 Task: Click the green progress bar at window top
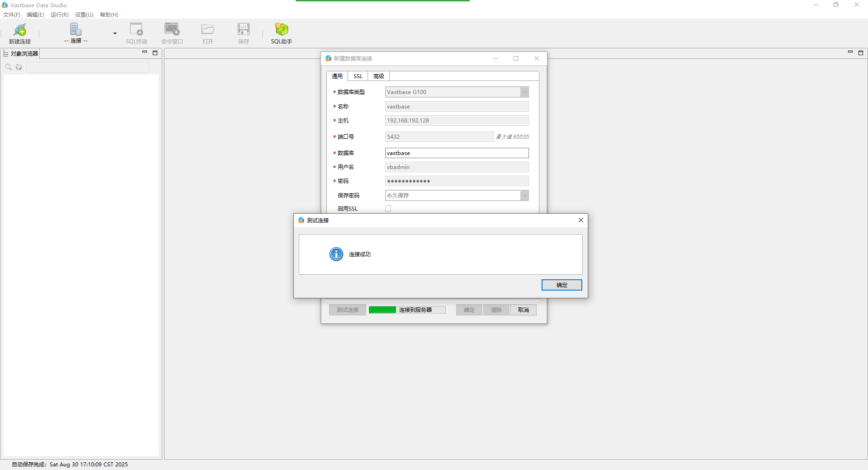(382, 1)
